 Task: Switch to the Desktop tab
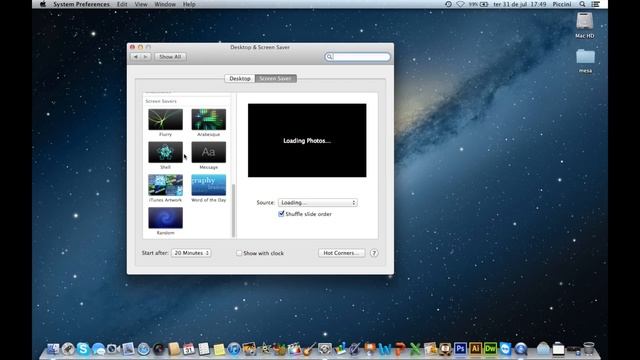point(240,78)
